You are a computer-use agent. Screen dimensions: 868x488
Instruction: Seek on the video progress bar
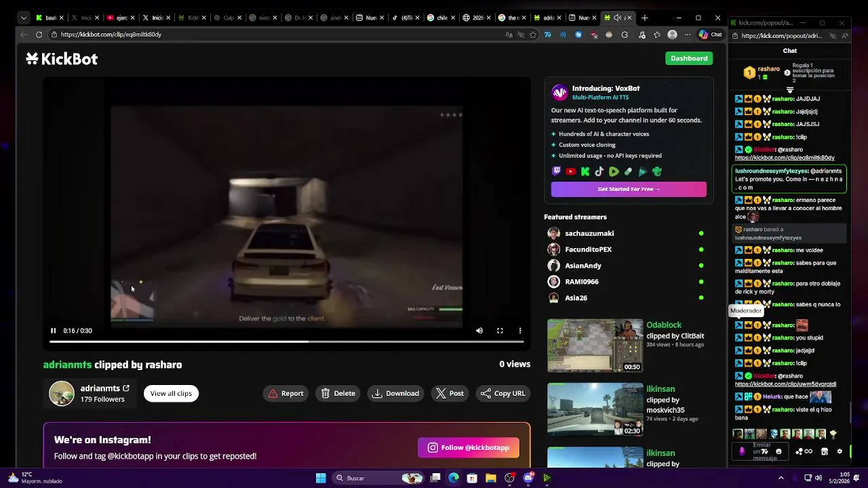[287, 342]
